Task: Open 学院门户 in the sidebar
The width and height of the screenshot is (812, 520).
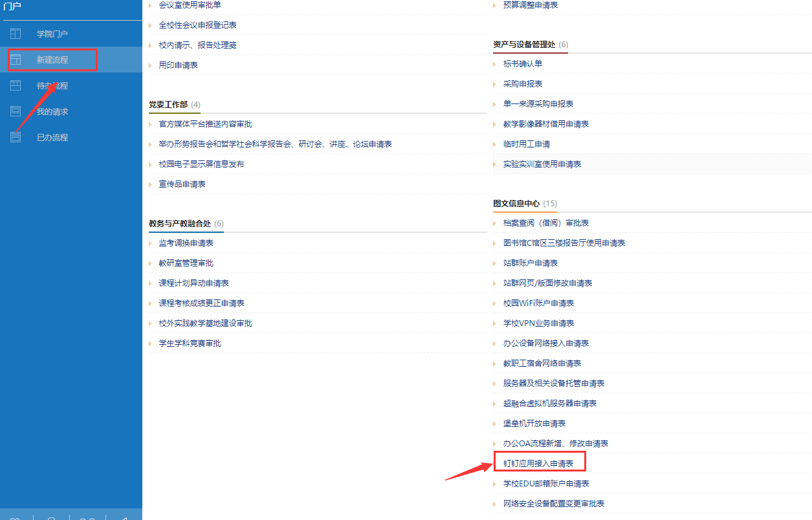Action: click(52, 34)
